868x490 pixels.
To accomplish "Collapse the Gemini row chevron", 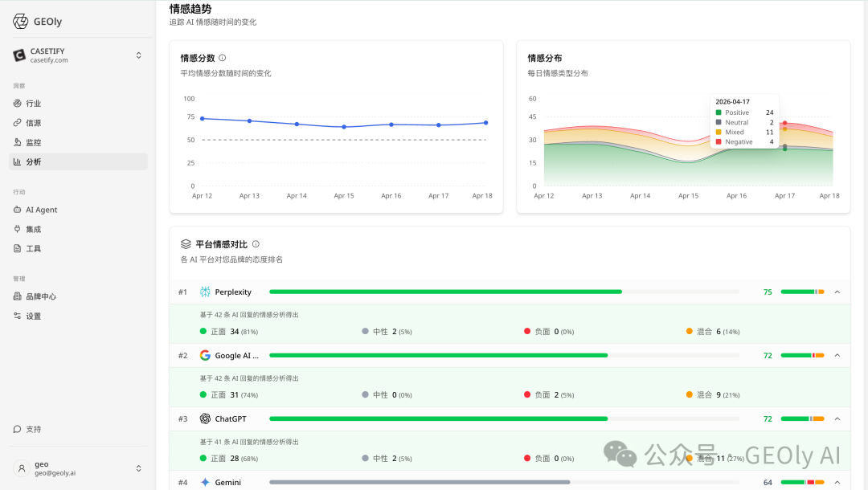I will click(x=837, y=482).
